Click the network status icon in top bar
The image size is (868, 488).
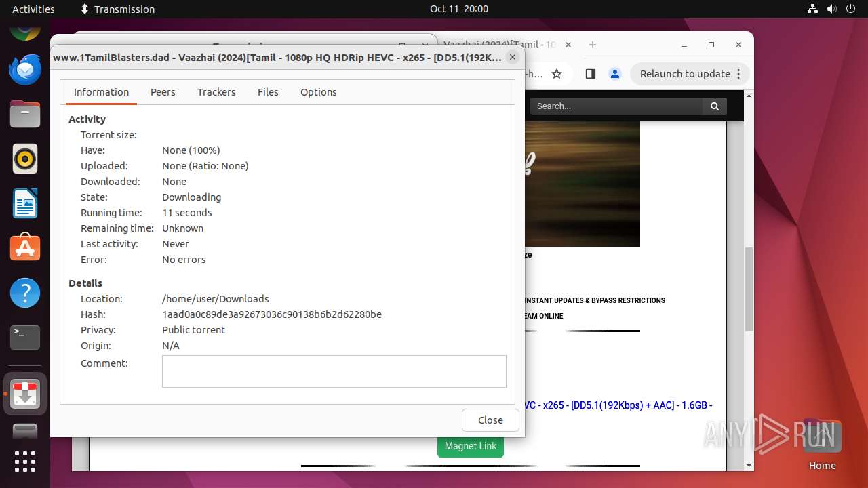pyautogui.click(x=812, y=9)
